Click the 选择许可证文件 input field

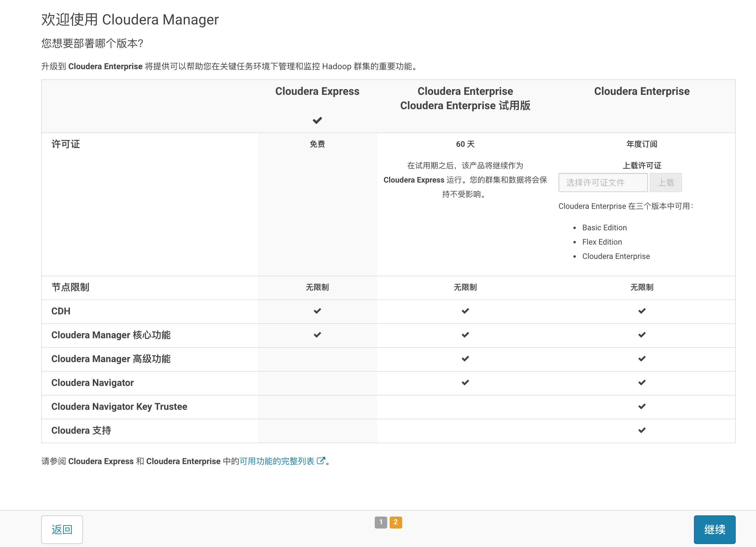tap(603, 183)
